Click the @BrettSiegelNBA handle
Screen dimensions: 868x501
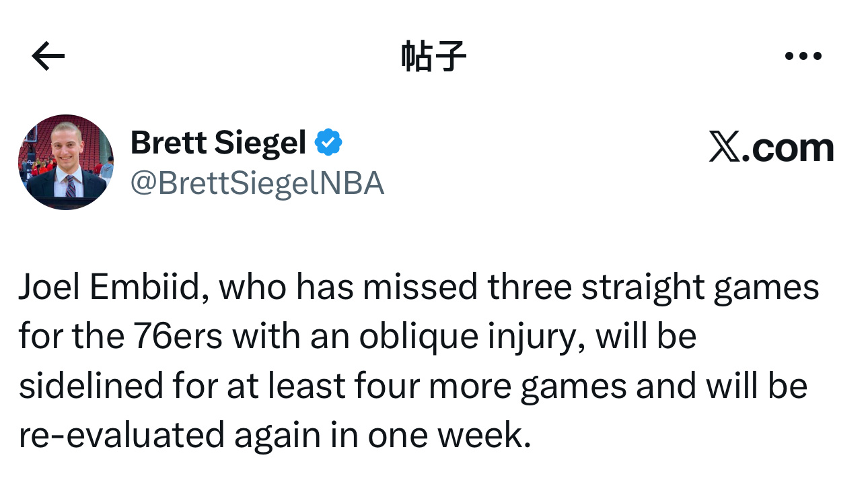coord(258,182)
